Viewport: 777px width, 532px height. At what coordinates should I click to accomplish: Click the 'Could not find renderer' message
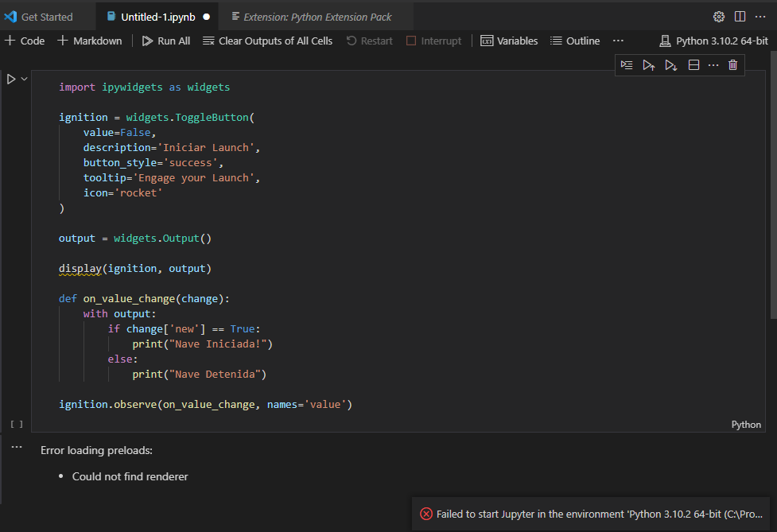tap(130, 476)
